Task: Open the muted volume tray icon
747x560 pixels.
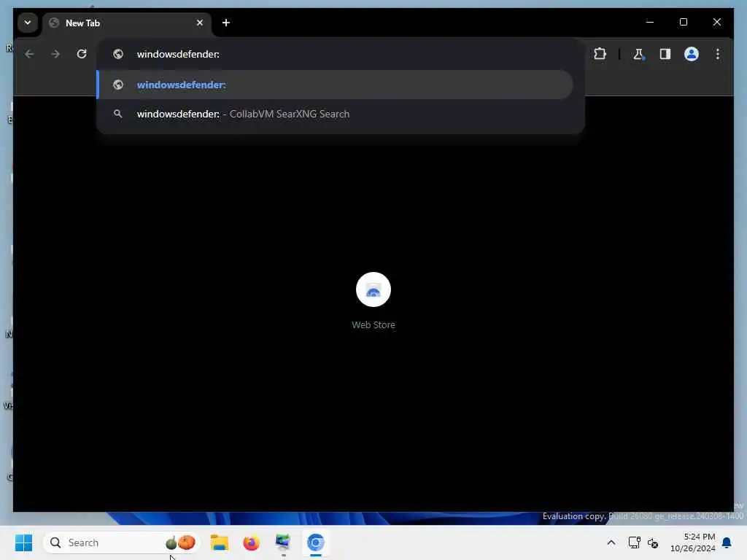Action: [x=653, y=542]
